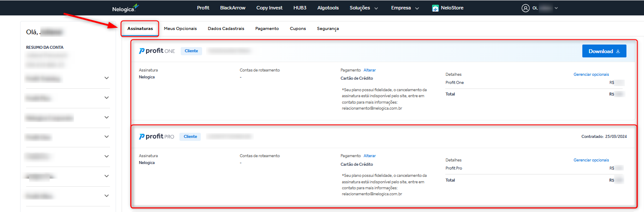Click the Cliente badge on Profit One
This screenshot has width=644, height=212.
[x=191, y=51]
